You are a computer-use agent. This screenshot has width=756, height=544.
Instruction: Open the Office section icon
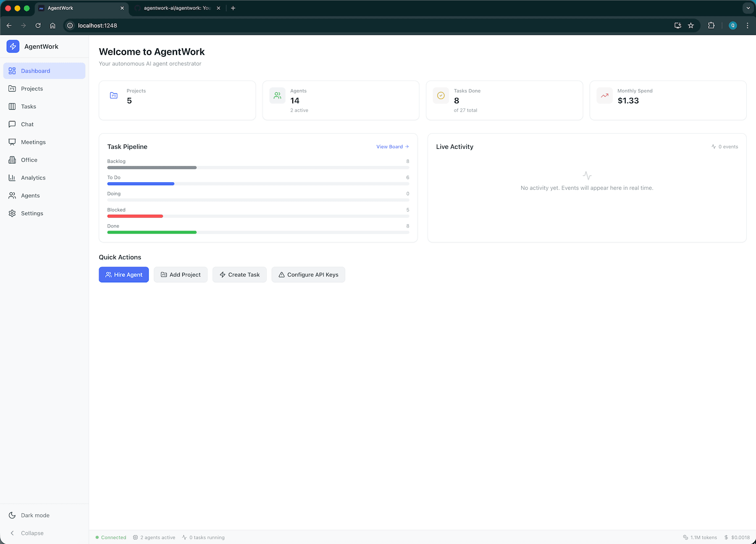tap(12, 160)
